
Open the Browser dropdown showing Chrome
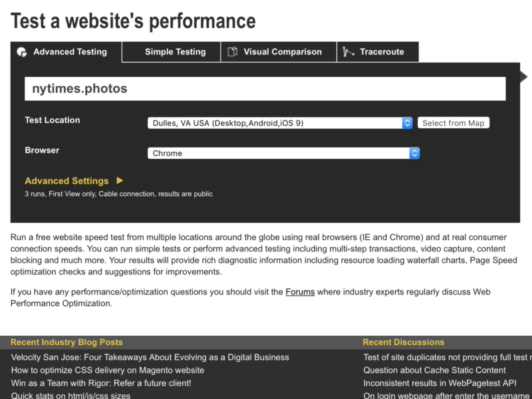tap(283, 153)
